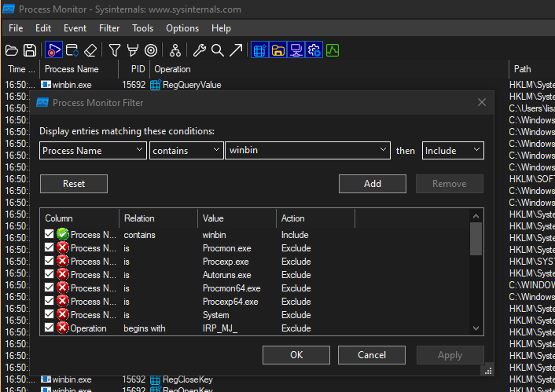555x392 pixels.
Task: Uncheck the Procmon.exe Exclude filter checkbox
Action: (50, 247)
